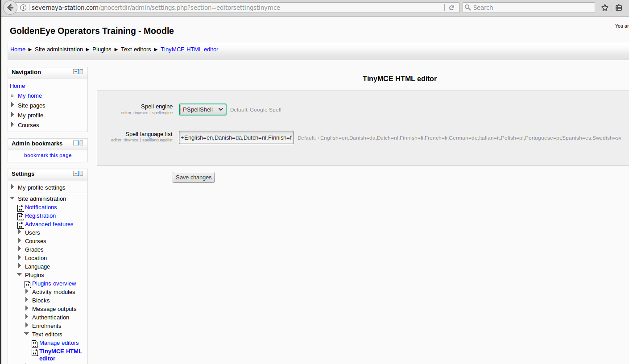Expand the Courses node in Navigation

12,125
